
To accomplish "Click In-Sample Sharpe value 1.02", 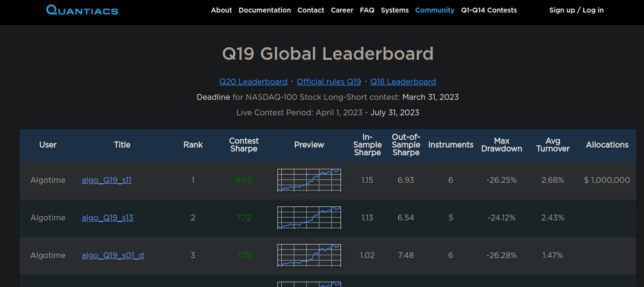I will (x=368, y=255).
